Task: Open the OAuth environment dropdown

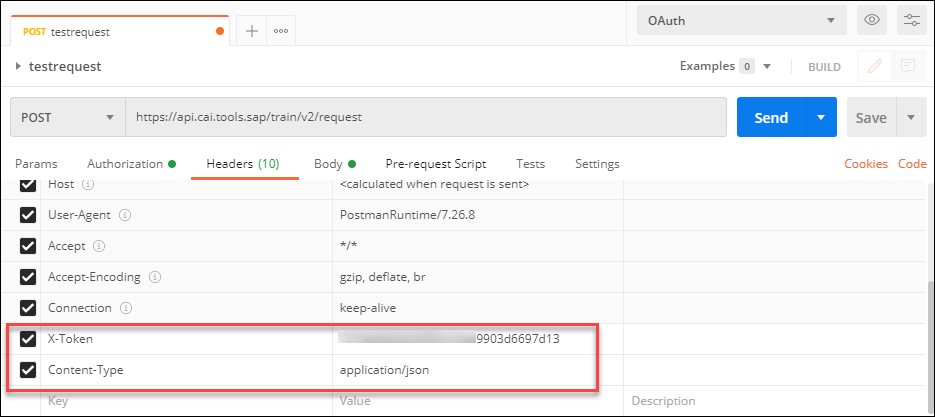Action: [x=741, y=20]
